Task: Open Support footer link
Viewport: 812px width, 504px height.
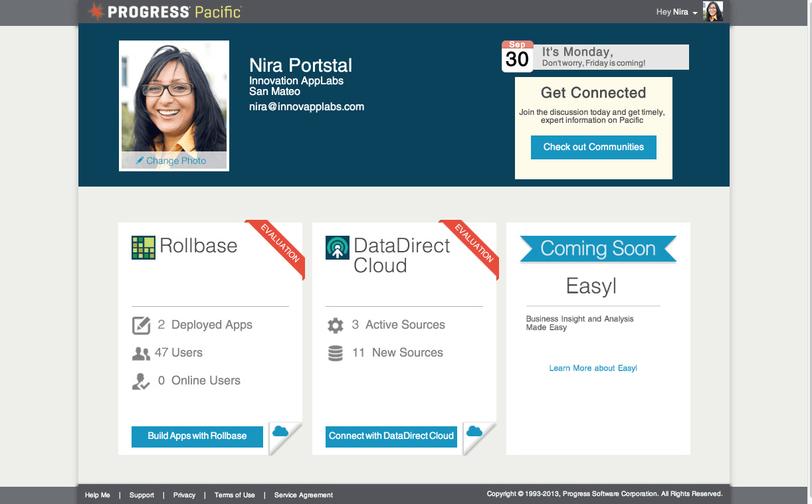Action: [142, 495]
